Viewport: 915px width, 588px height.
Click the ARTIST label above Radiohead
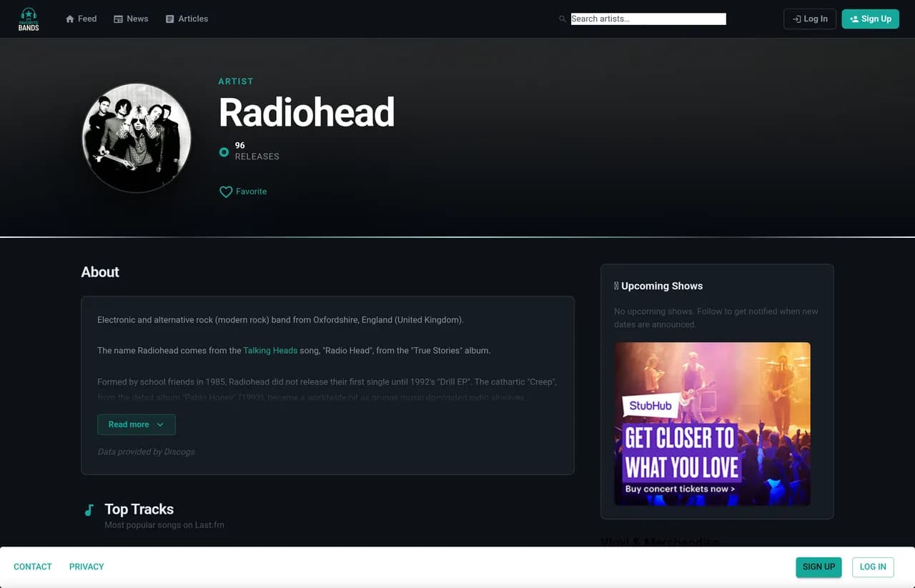pos(236,81)
